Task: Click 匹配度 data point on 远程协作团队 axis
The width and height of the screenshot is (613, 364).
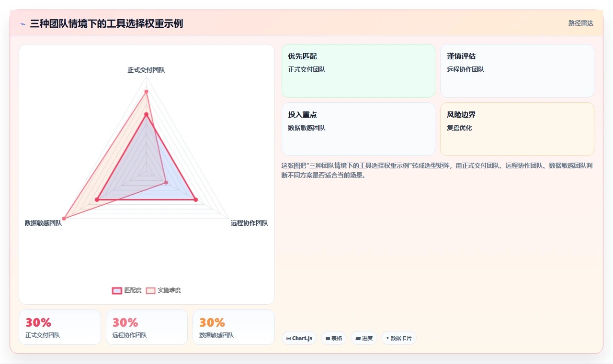Action: click(195, 199)
